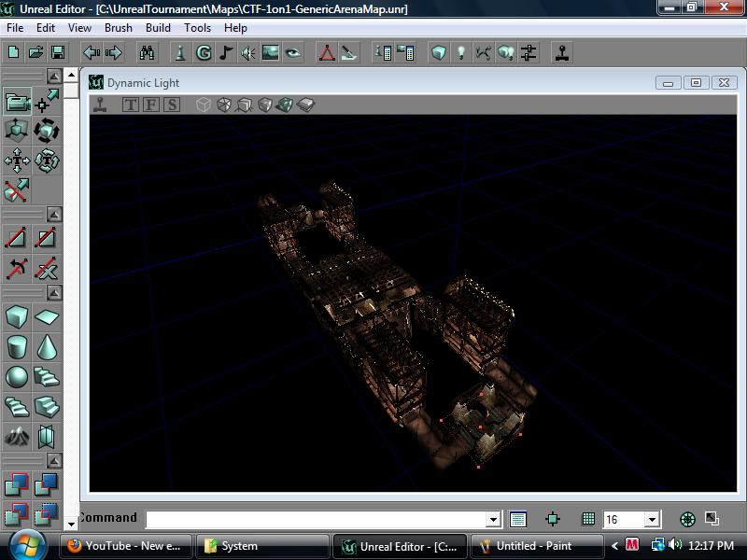Screen dimensions: 747x560
Task: Toggle the T button on viewport toolbar
Action: pos(131,105)
